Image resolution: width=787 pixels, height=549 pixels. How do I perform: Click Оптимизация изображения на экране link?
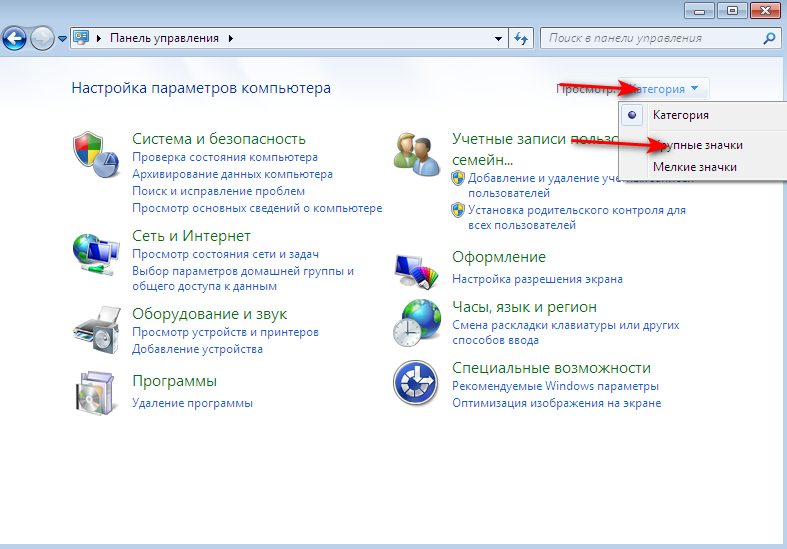557,403
